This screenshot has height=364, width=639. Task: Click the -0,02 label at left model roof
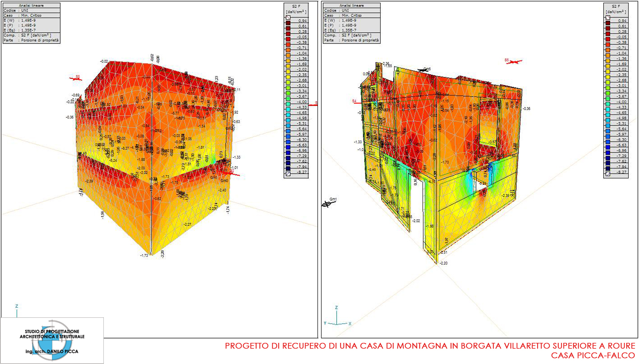(104, 61)
